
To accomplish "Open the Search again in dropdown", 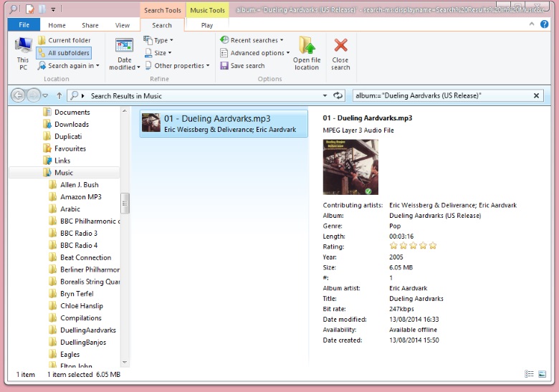I will pos(69,66).
